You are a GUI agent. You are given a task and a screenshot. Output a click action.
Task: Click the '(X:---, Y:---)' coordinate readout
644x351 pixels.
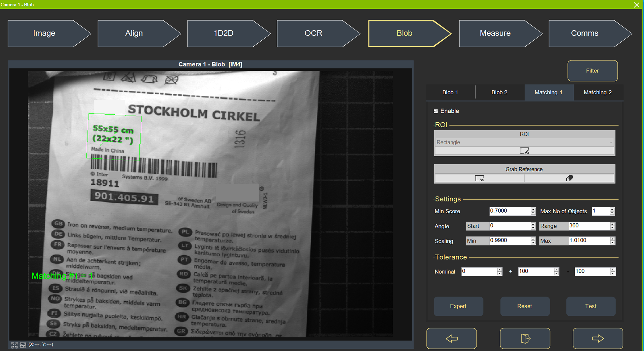coord(41,345)
